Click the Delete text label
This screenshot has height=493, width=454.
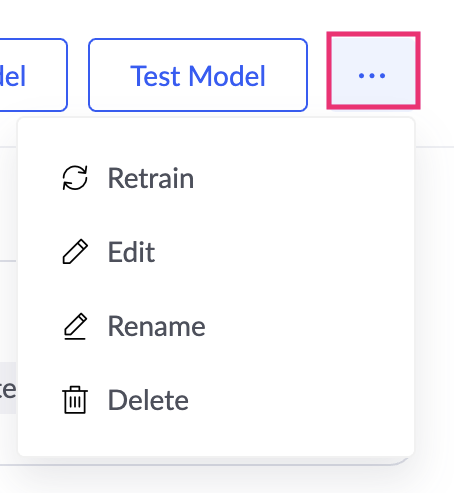point(148,400)
